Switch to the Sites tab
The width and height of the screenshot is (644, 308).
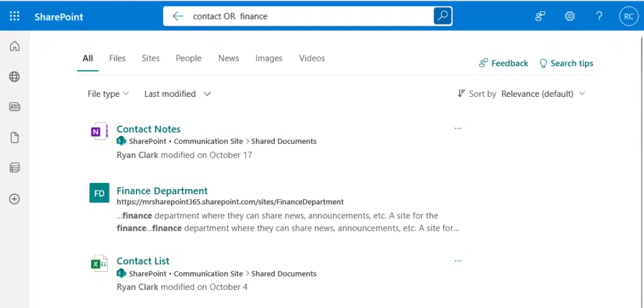click(150, 58)
